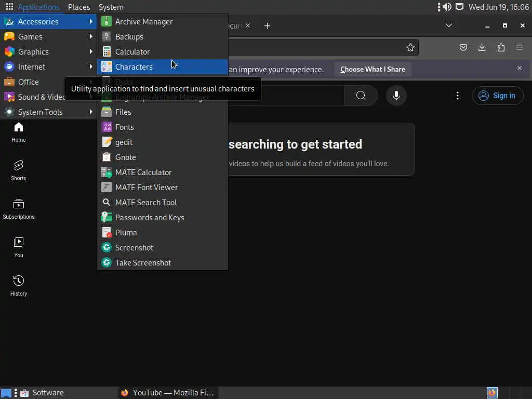Image resolution: width=532 pixels, height=399 pixels.
Task: Expand the System Tools category
Action: [x=48, y=112]
